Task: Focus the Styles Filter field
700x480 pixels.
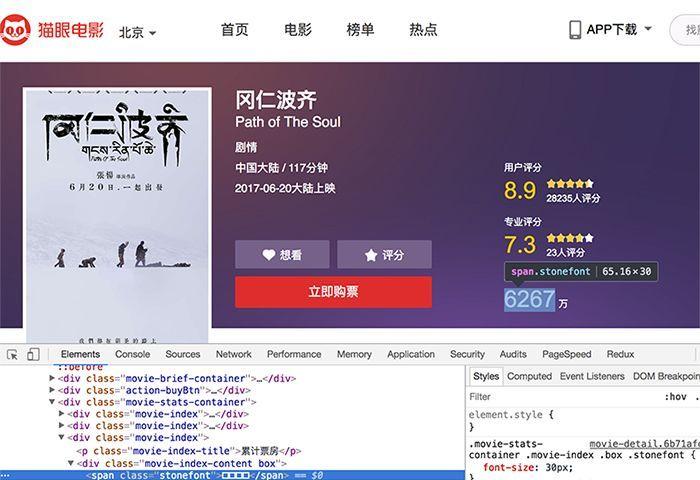Action: 558,397
